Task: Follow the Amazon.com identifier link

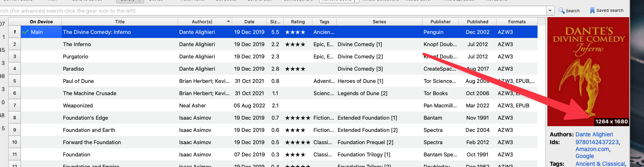Action: point(592,149)
